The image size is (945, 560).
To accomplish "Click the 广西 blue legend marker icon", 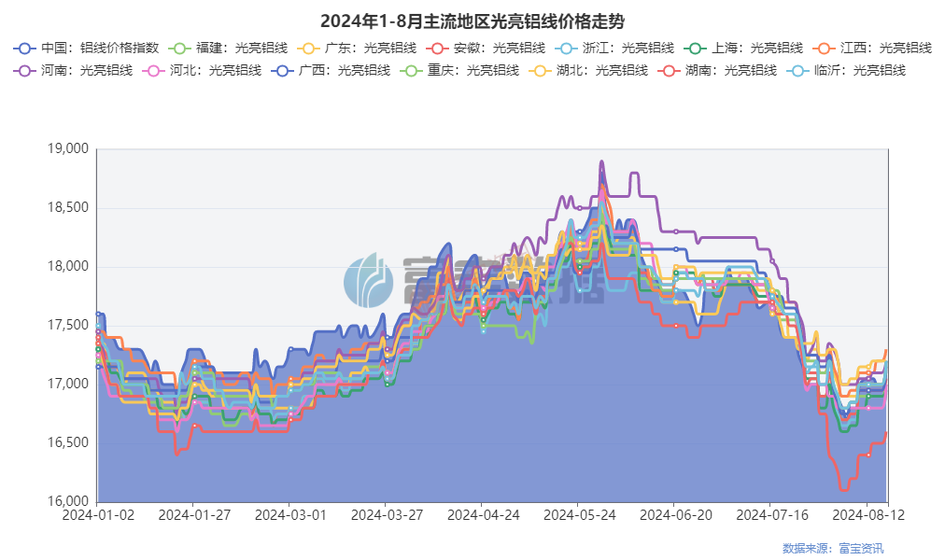I will (x=283, y=70).
